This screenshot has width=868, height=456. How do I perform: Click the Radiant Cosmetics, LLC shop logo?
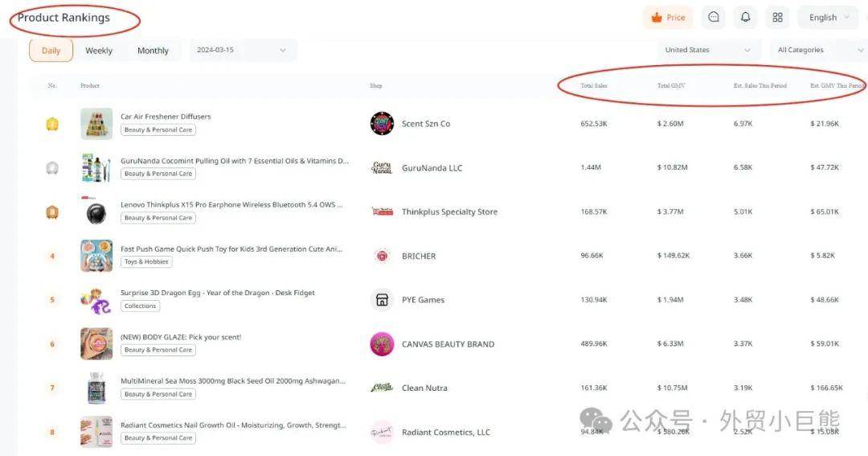tap(382, 432)
